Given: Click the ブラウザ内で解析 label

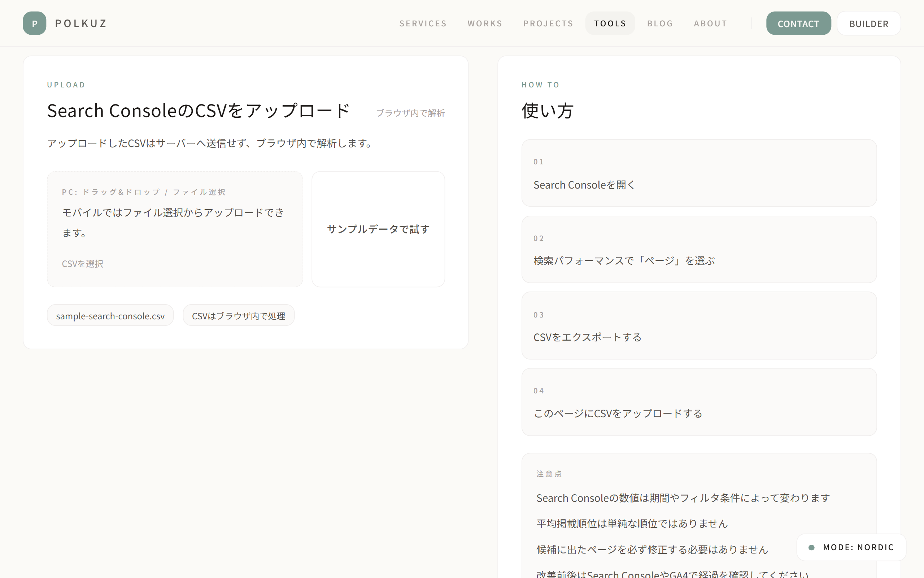Looking at the screenshot, I should coord(410,113).
